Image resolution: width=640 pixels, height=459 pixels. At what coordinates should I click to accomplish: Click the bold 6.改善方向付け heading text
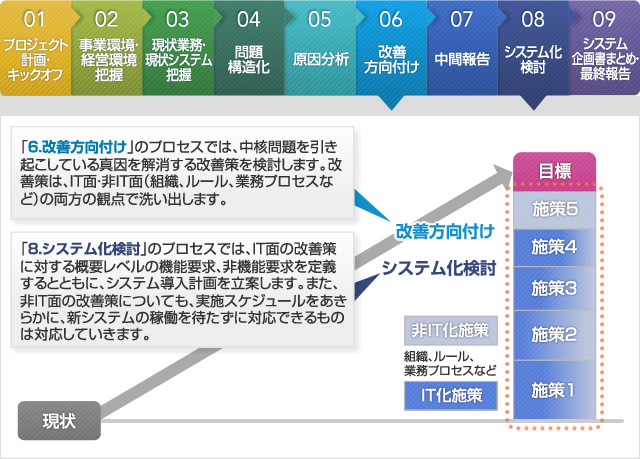click(78, 147)
